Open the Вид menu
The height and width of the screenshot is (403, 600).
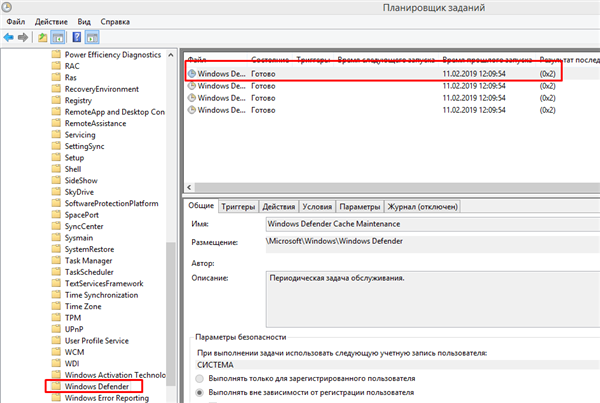84,22
